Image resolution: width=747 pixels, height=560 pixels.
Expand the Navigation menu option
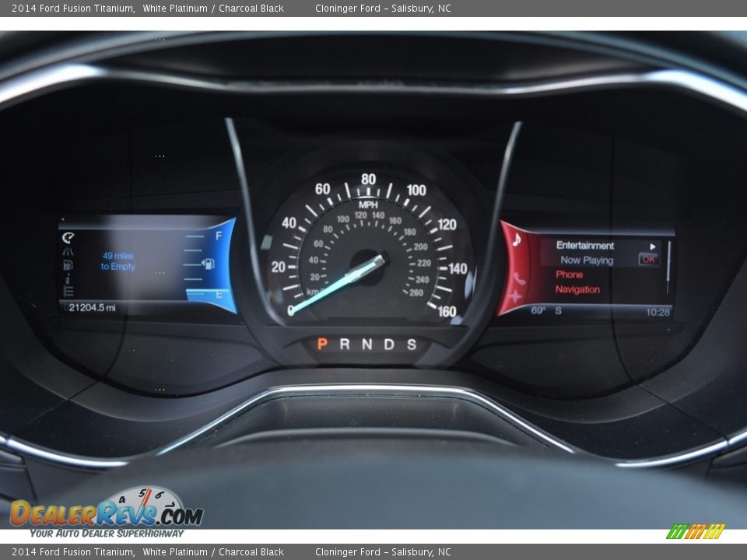click(x=577, y=289)
